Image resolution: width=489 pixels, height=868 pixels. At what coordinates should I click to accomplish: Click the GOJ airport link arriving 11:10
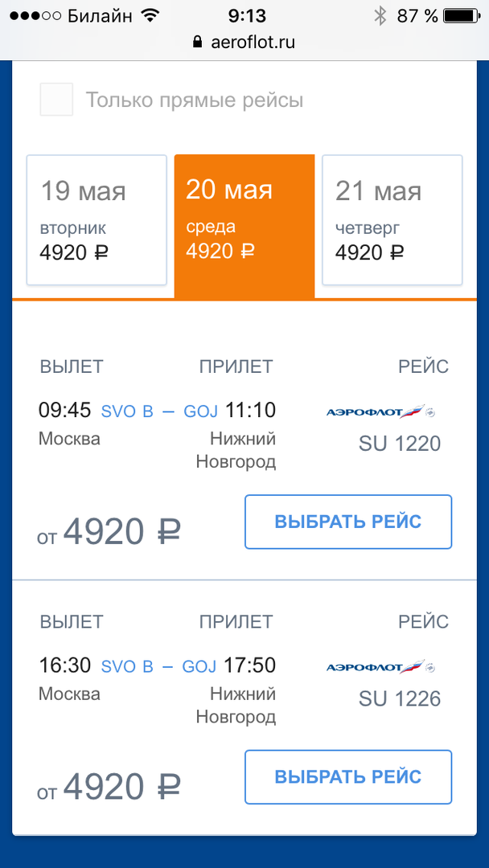coord(200,411)
